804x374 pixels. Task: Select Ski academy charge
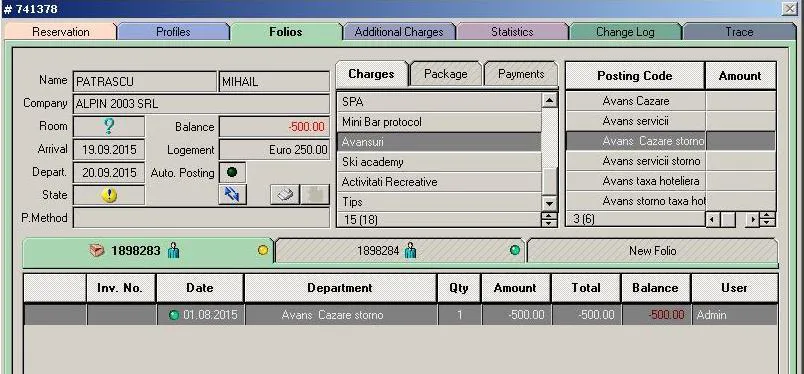(439, 162)
